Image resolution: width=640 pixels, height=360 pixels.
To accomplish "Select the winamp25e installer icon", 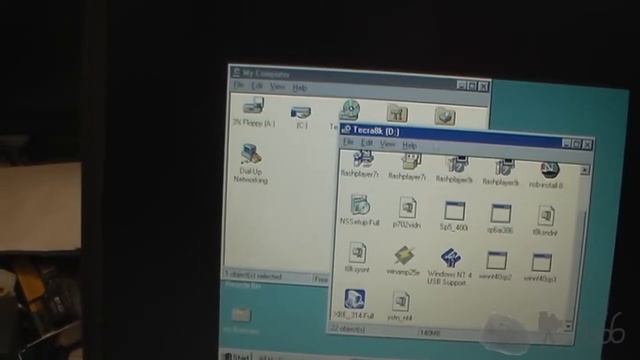I will (x=404, y=255).
